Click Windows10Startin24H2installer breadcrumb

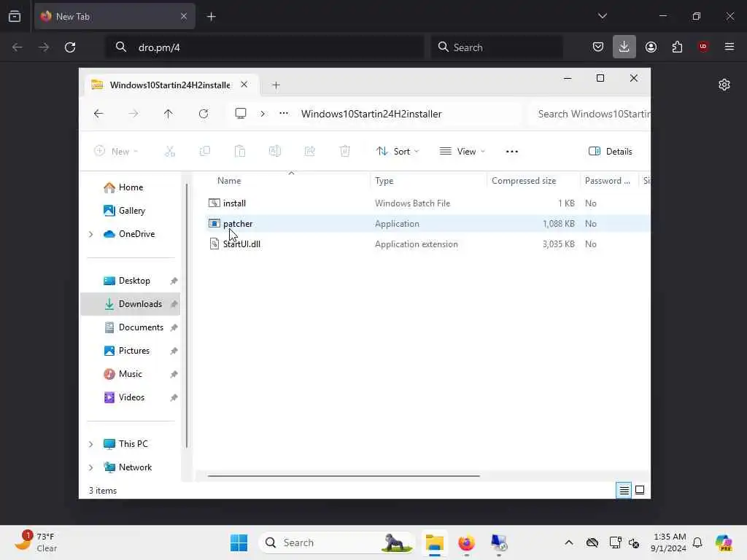(371, 114)
